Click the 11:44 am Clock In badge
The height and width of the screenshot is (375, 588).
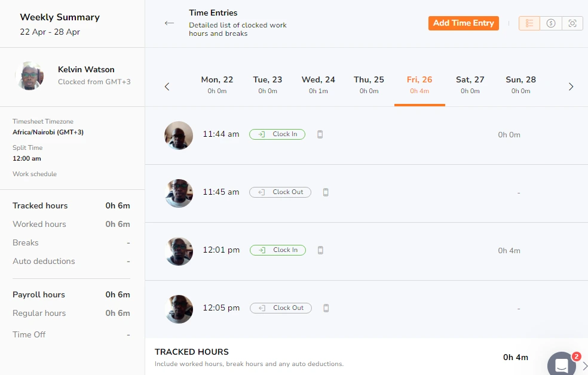pos(277,134)
